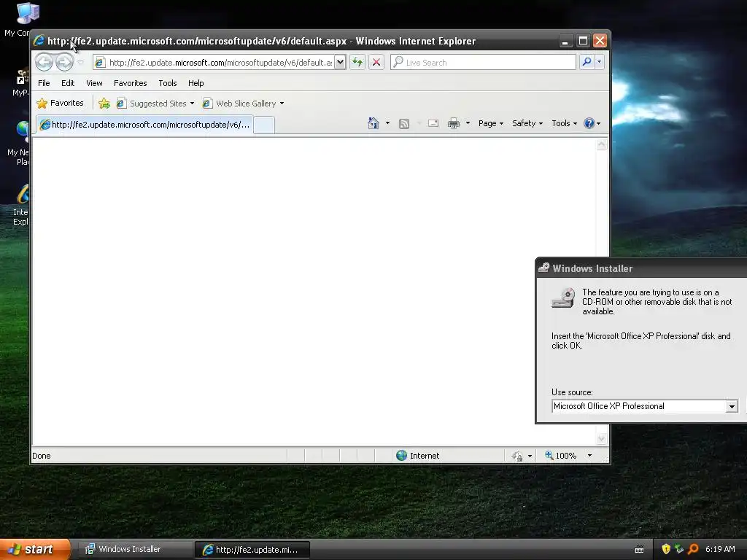The image size is (747, 560).
Task: Minimize the Internet Explorer window
Action: click(x=565, y=41)
